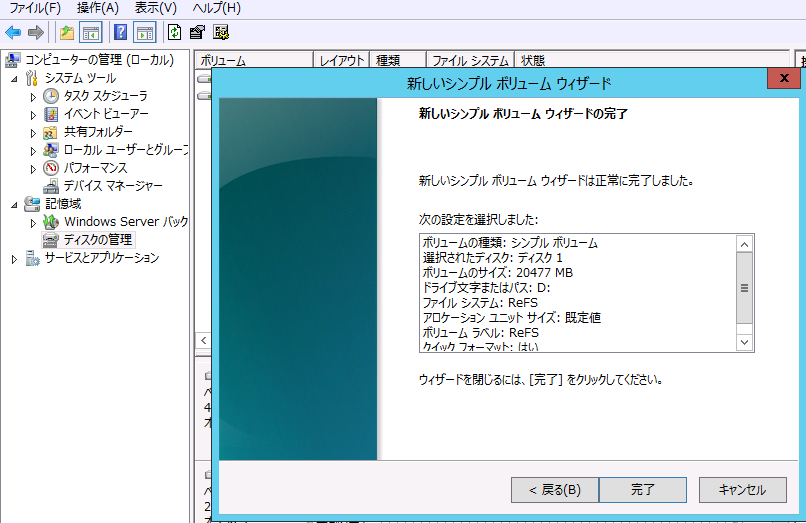Click the 完了 button to finish wizard

tap(643, 490)
